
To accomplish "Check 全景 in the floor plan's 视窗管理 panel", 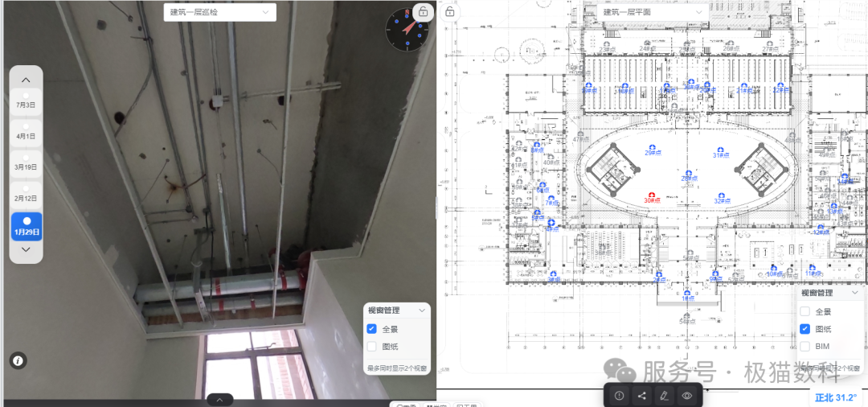I will click(x=805, y=311).
